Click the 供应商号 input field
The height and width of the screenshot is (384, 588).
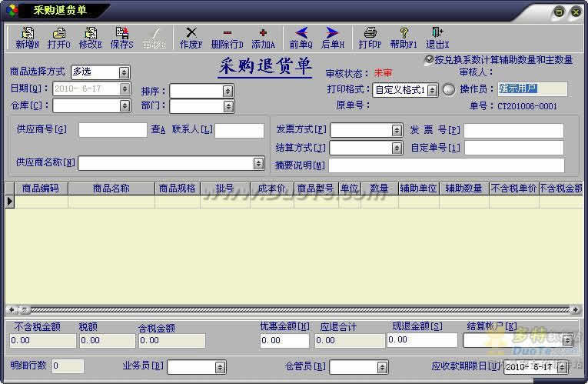pos(113,130)
